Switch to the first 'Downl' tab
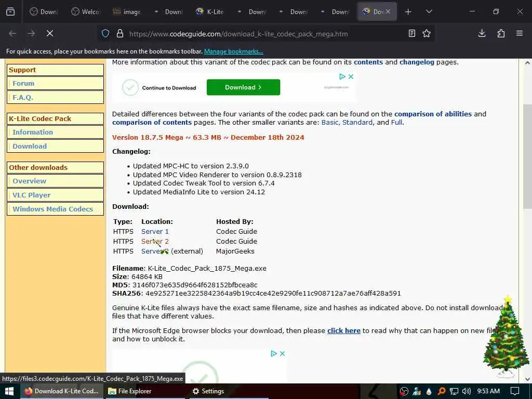This screenshot has width=532, height=399. pyautogui.click(x=44, y=12)
